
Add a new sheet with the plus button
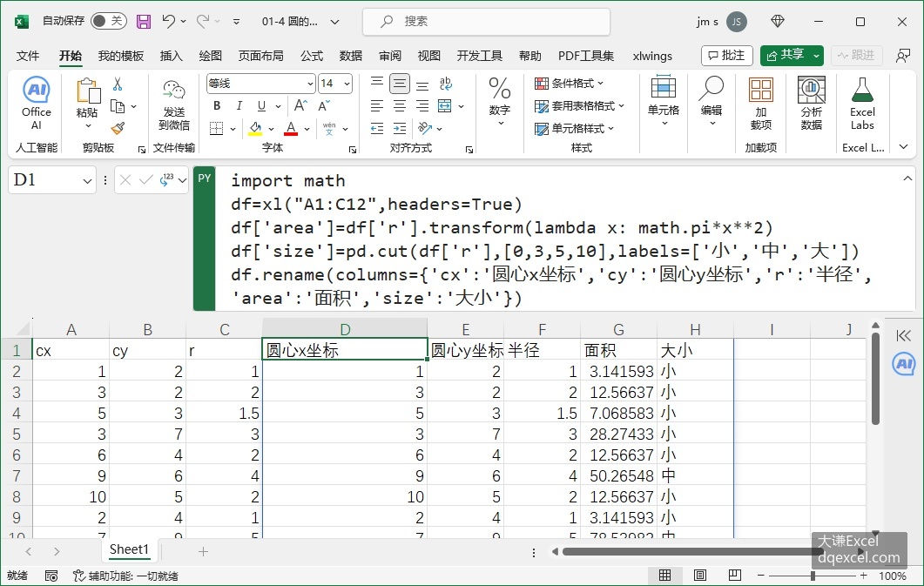203,552
